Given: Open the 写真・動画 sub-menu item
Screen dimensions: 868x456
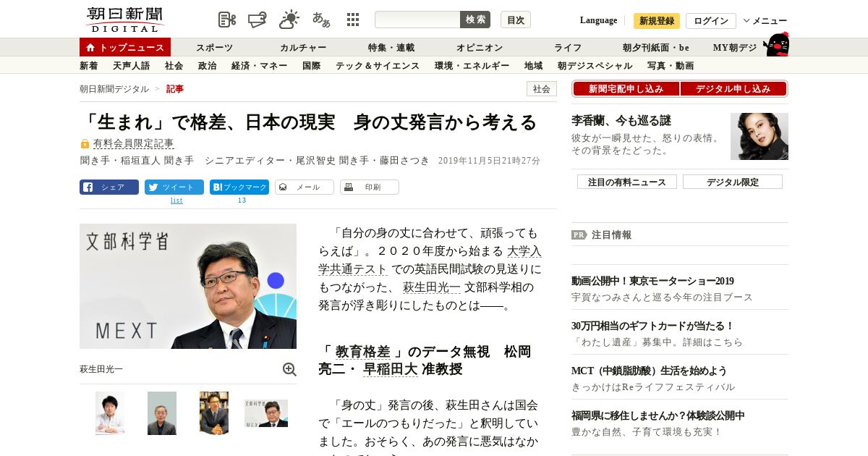Looking at the screenshot, I should [x=671, y=66].
